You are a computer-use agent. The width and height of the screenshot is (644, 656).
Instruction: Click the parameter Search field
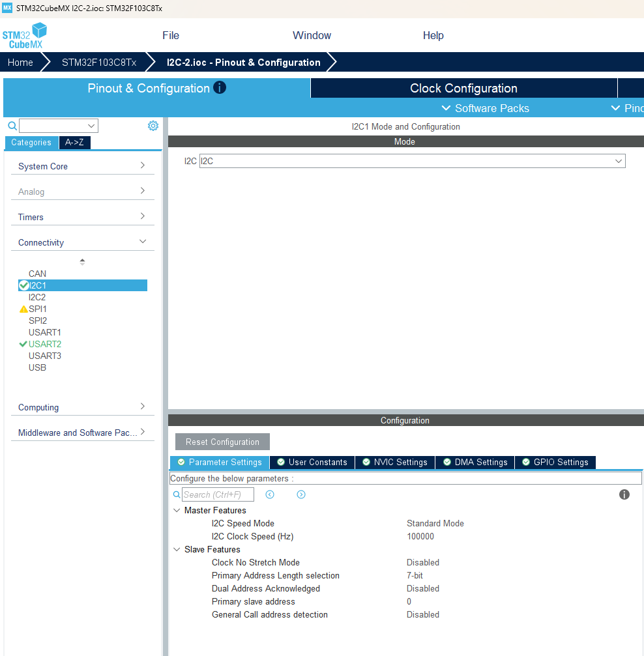coord(218,494)
